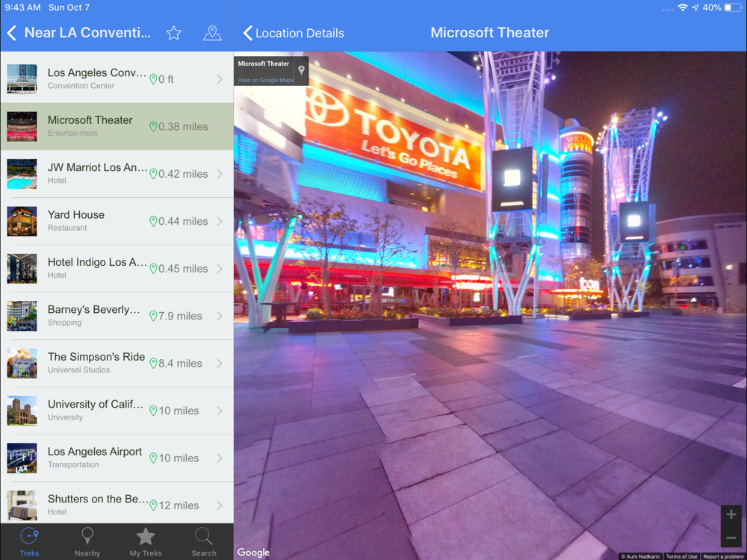Open the map view icon in header

click(x=212, y=33)
